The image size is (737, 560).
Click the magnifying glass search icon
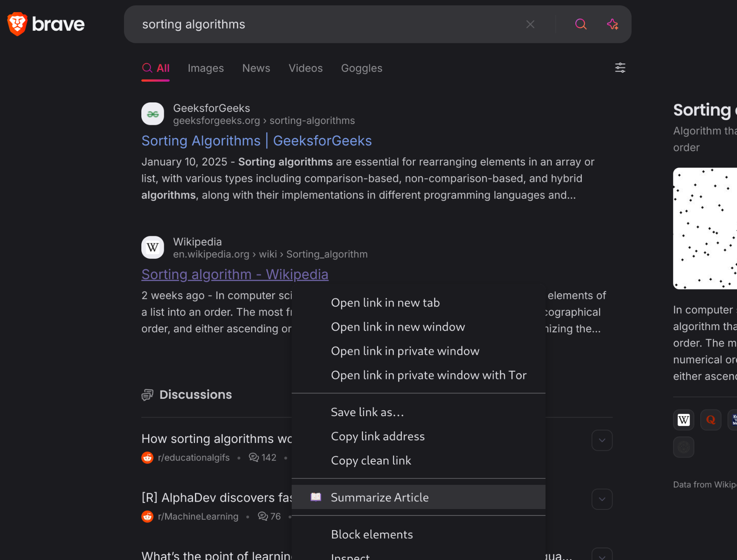click(581, 24)
